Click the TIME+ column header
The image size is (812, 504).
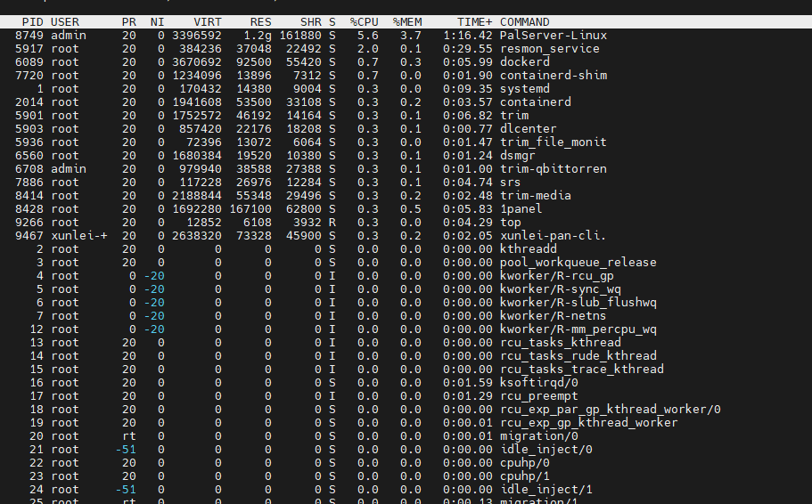[x=474, y=22]
